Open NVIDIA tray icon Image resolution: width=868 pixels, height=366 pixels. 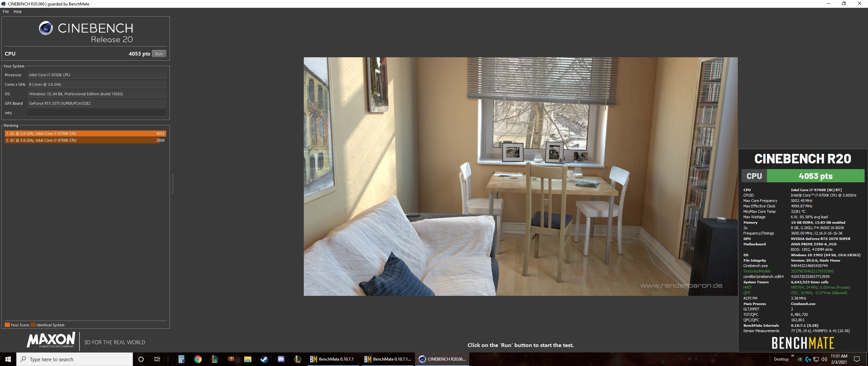click(x=800, y=359)
